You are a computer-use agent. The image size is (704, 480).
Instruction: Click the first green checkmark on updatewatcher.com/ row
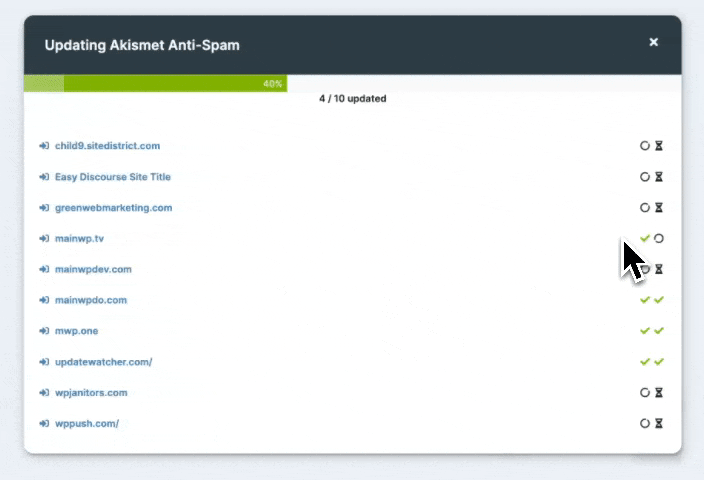(645, 361)
